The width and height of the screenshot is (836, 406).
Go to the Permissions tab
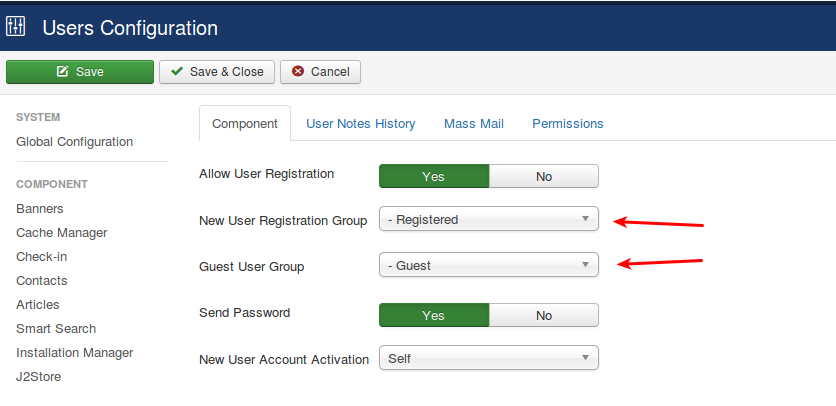point(567,124)
